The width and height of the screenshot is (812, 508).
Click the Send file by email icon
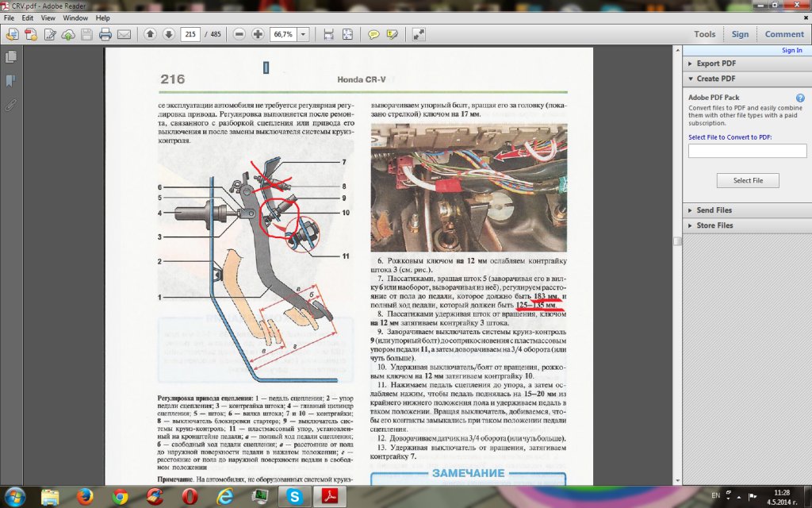coord(124,34)
